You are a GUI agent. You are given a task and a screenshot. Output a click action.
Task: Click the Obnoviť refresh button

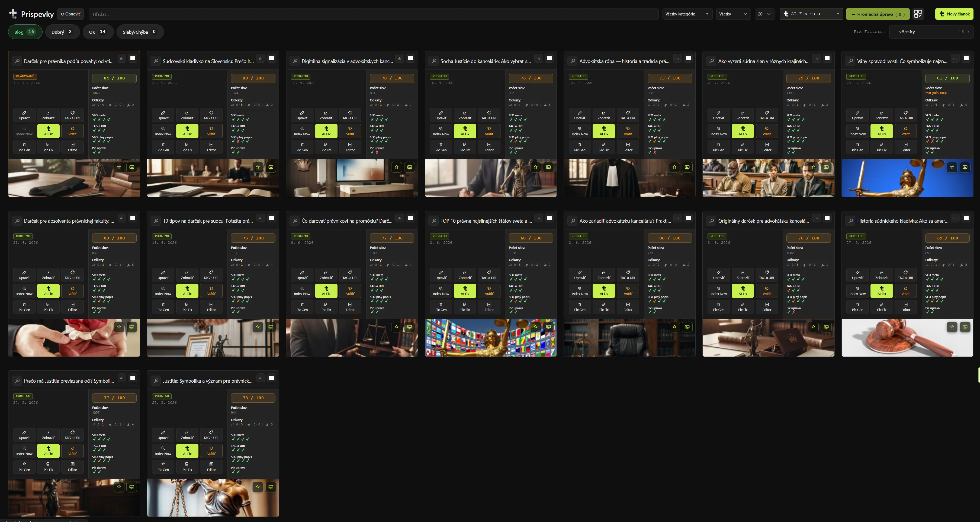pos(70,14)
